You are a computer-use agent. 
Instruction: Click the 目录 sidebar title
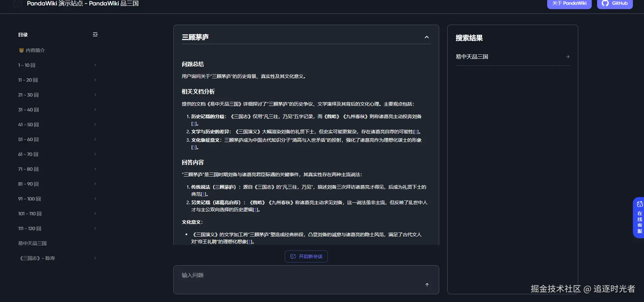click(23, 35)
